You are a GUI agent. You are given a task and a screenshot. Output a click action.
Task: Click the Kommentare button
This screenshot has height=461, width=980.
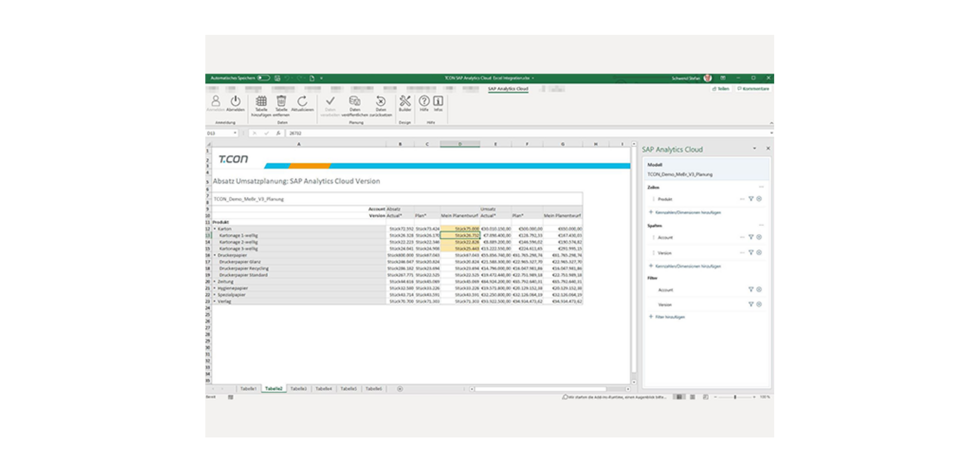coord(753,89)
